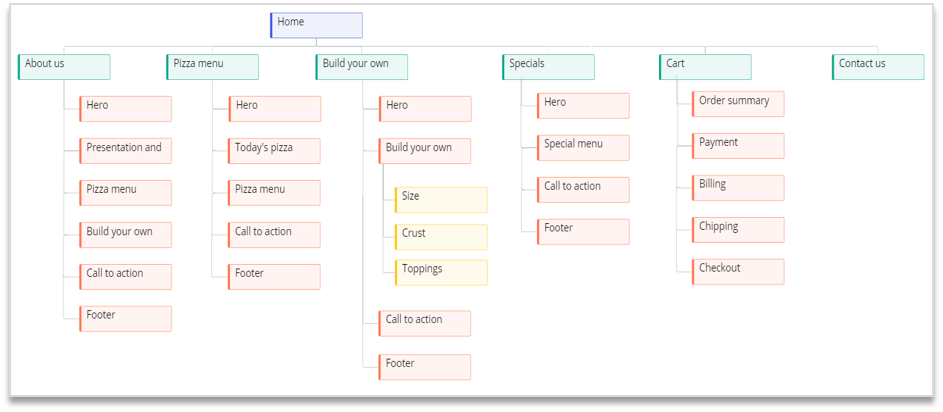This screenshot has width=943, height=412.
Task: Select the Presentation and section node
Action: [126, 151]
